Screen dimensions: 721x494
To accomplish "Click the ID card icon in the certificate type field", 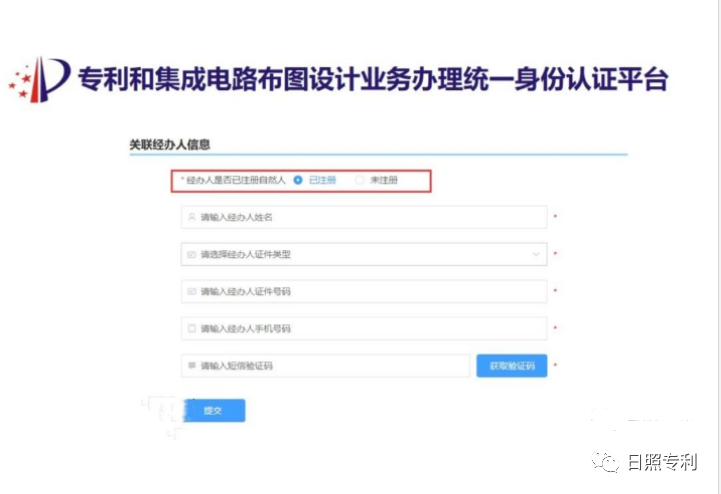I will click(191, 254).
